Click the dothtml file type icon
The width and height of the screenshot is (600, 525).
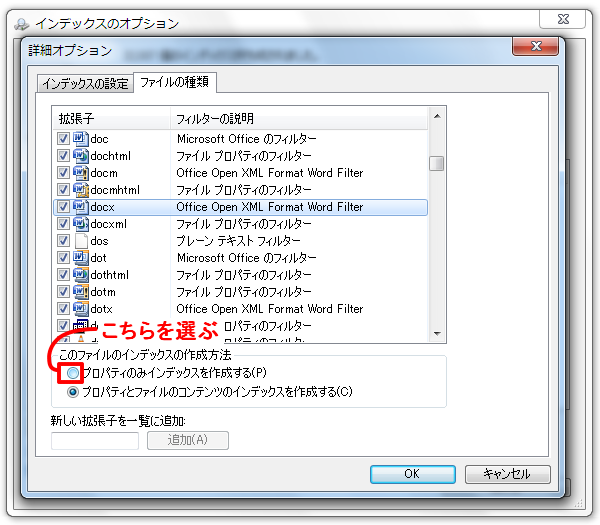(x=80, y=275)
